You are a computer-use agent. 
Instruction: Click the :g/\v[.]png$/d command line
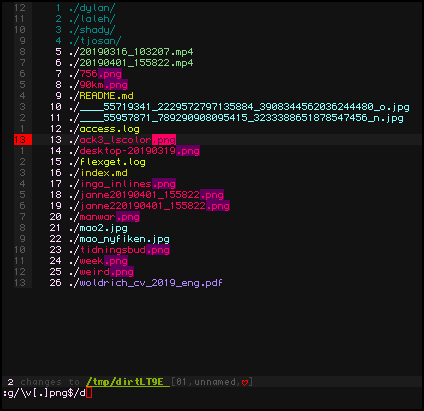pyautogui.click(x=44, y=393)
